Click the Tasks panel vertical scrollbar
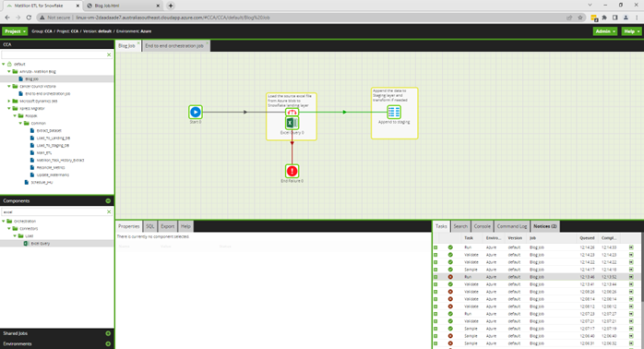The height and width of the screenshot is (349, 644). (642, 267)
